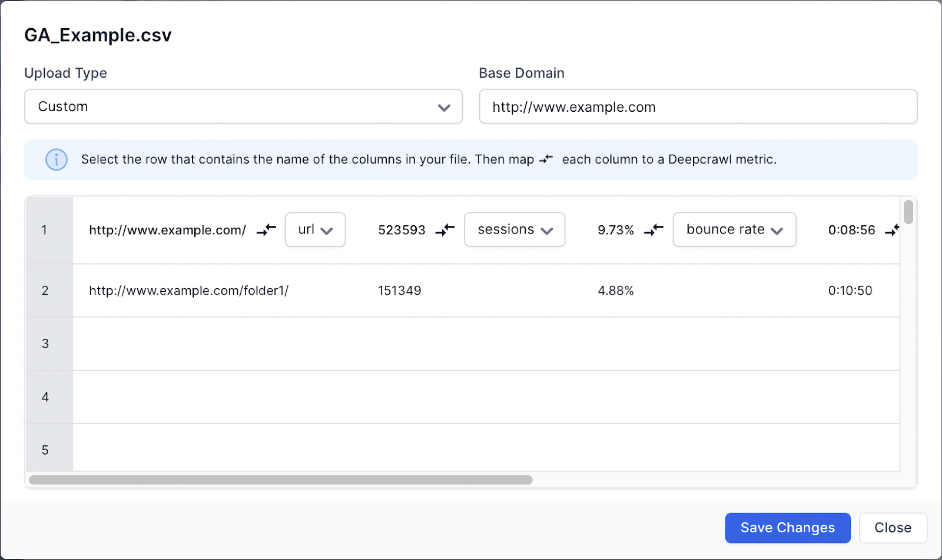Screen dimensions: 942x560
Task: Click Save Changes button
Action: click(787, 528)
